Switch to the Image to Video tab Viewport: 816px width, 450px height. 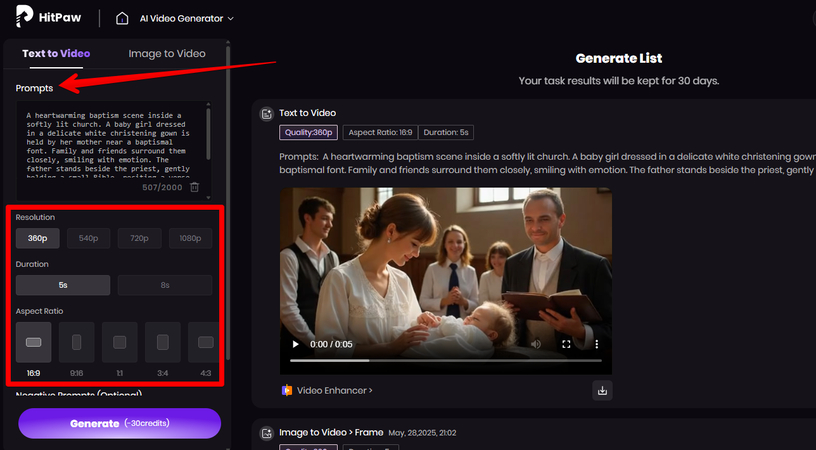tap(167, 54)
